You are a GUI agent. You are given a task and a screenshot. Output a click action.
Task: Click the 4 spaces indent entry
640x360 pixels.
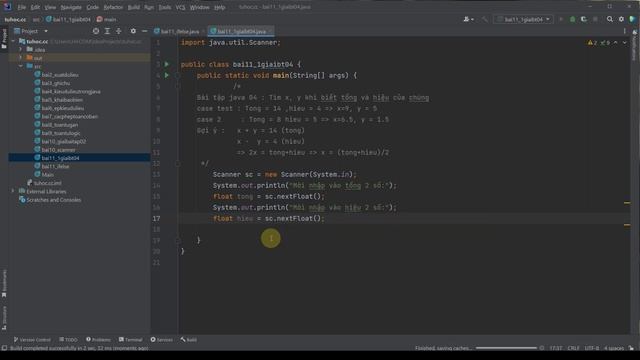pos(613,348)
